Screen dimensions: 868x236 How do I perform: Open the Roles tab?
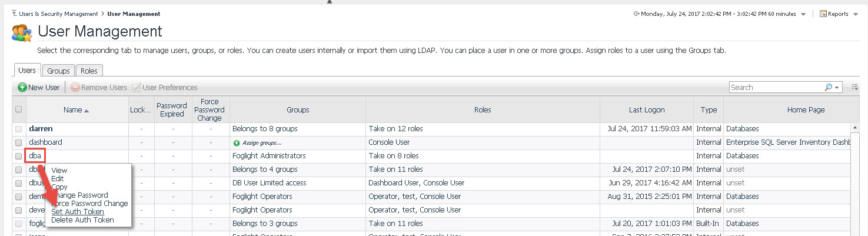(89, 71)
